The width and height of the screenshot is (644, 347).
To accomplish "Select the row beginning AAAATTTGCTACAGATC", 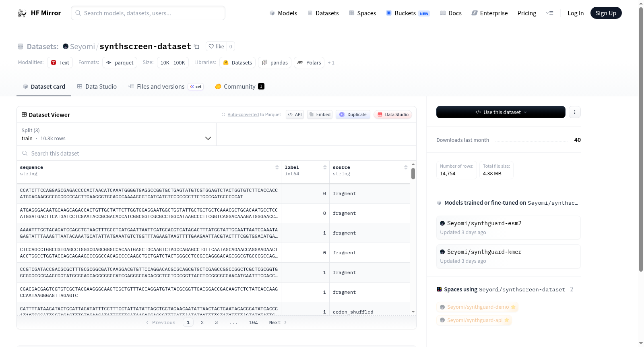I will (x=213, y=233).
